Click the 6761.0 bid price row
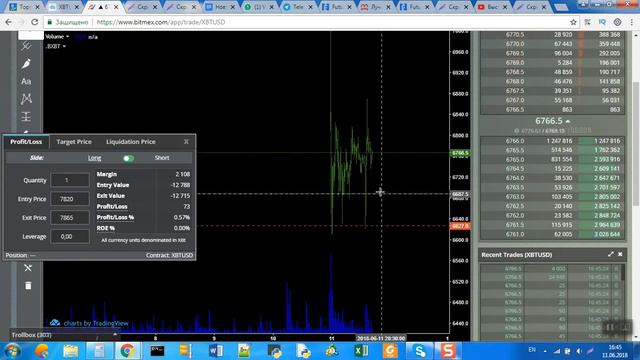 [552, 234]
